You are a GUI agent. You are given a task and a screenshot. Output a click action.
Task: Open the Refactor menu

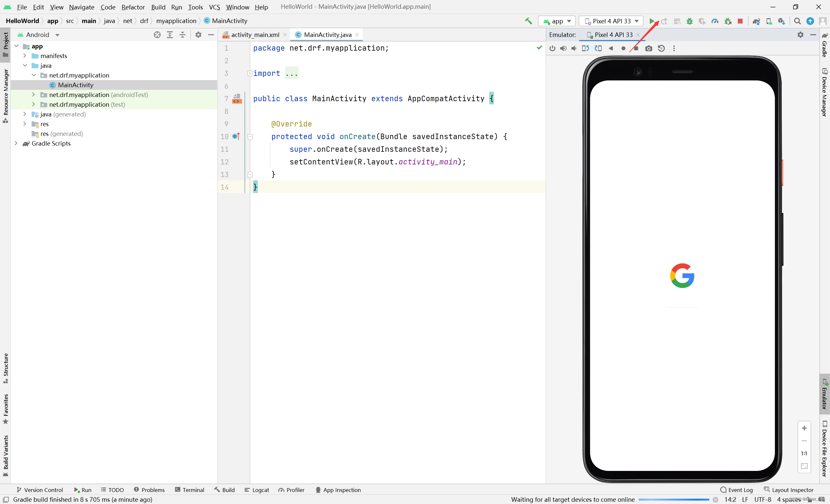click(x=133, y=7)
